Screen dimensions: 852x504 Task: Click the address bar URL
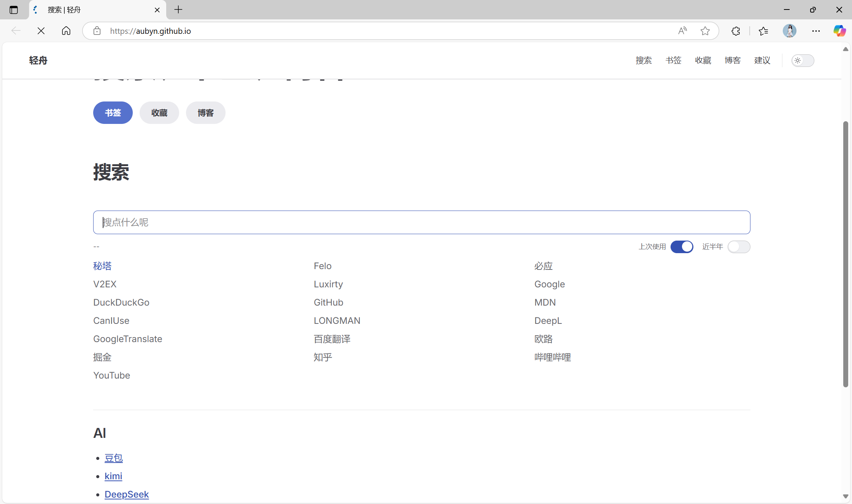[151, 31]
